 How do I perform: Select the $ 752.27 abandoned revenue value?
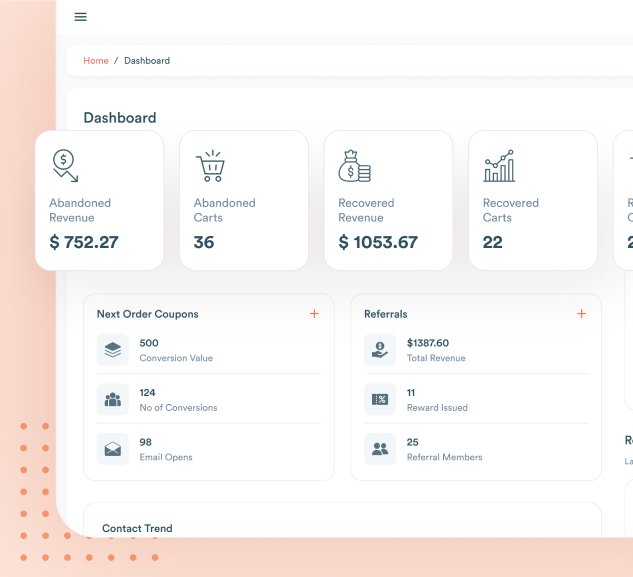84,242
